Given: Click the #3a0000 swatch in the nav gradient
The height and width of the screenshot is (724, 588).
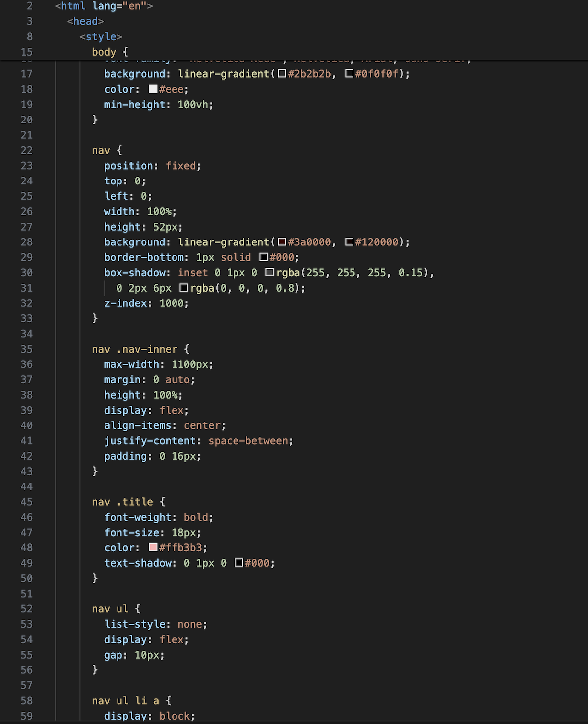Looking at the screenshot, I should pos(281,242).
